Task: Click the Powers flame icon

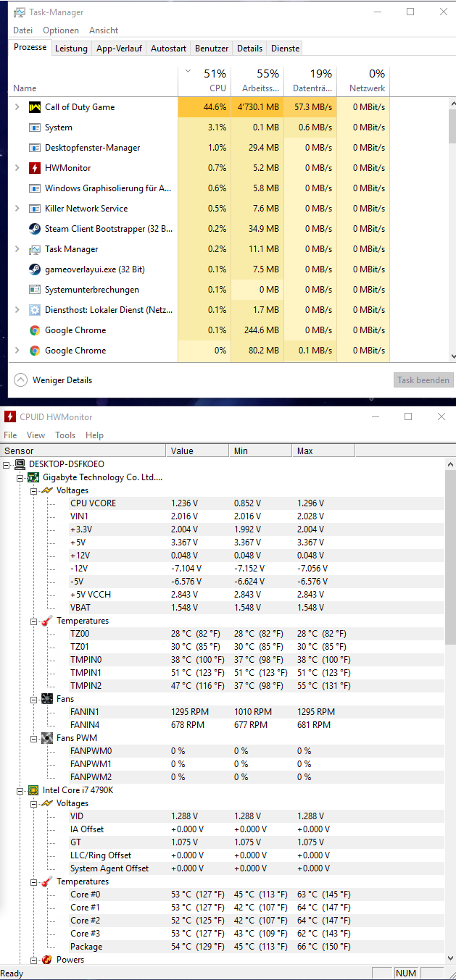Action: click(x=47, y=960)
